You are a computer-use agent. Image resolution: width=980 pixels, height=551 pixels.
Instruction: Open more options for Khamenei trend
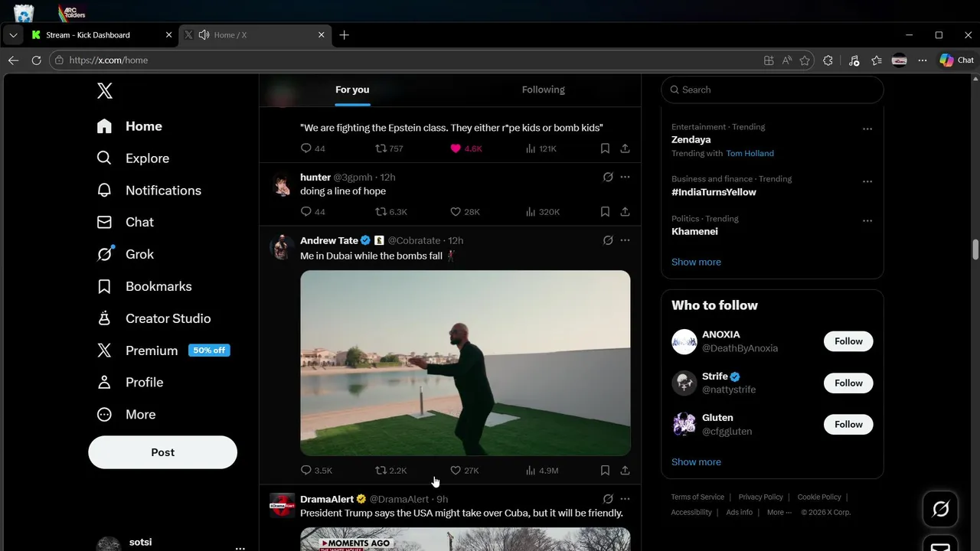pyautogui.click(x=867, y=221)
